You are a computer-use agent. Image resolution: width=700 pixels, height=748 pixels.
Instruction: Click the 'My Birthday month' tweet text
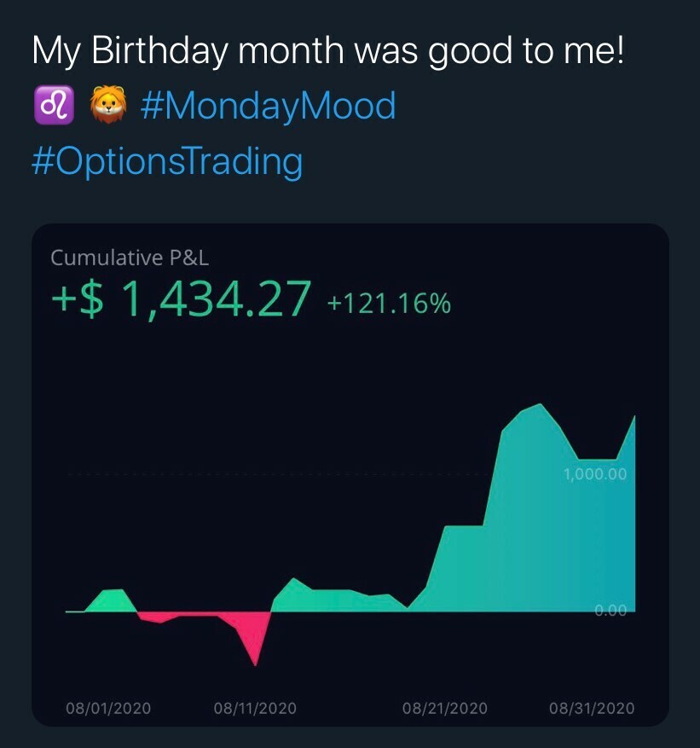pos(328,51)
